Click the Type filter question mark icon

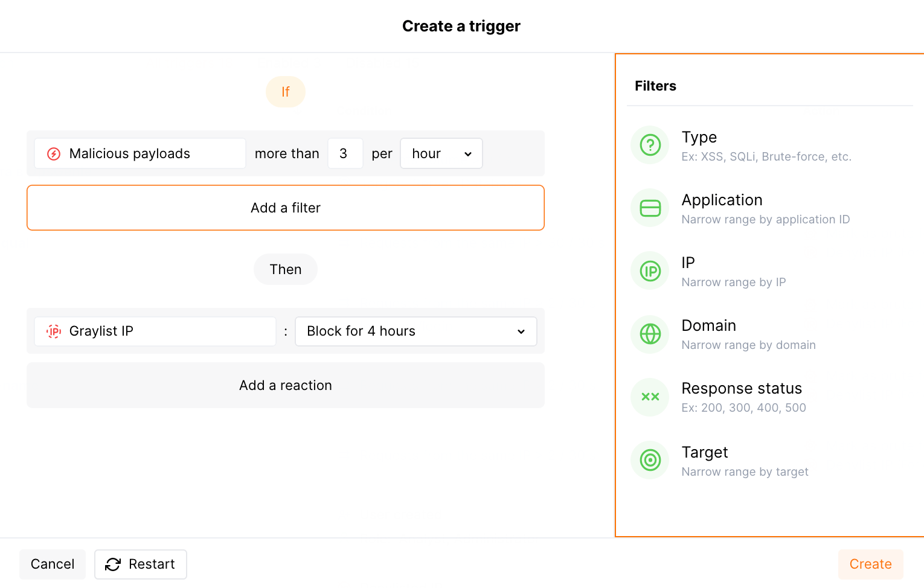[650, 145]
